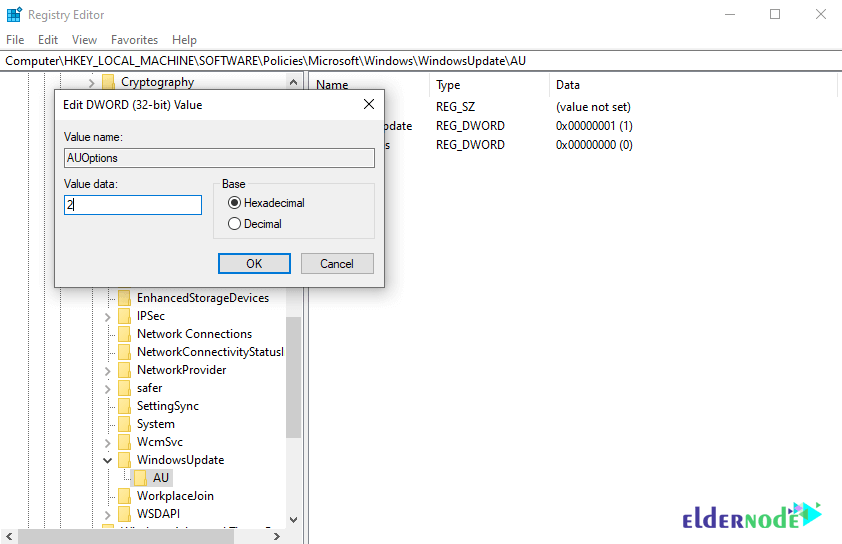The image size is (842, 544).
Task: Confirm the value with OK
Action: click(x=254, y=264)
